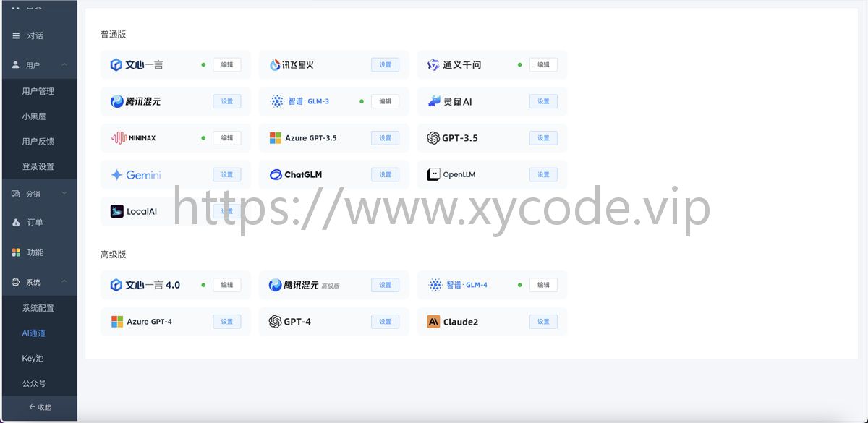Screen dimensions: 868x423
Task: Click the Azure GPT-3.5 Microsoft logo
Action: point(275,138)
